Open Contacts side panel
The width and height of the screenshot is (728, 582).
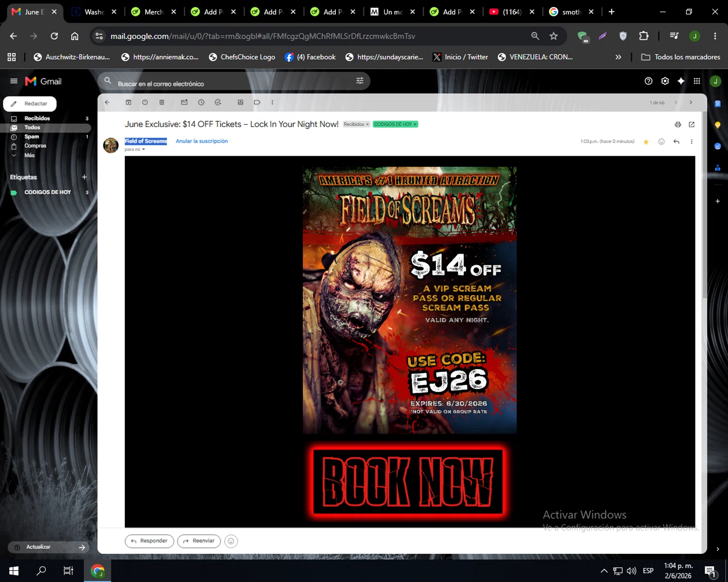point(718,168)
